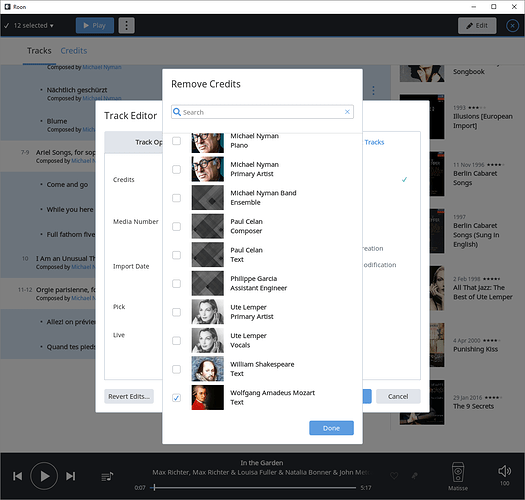Click the Ute Lemper Vocals photo
Viewport: 525px width, 500px height.
click(208, 341)
